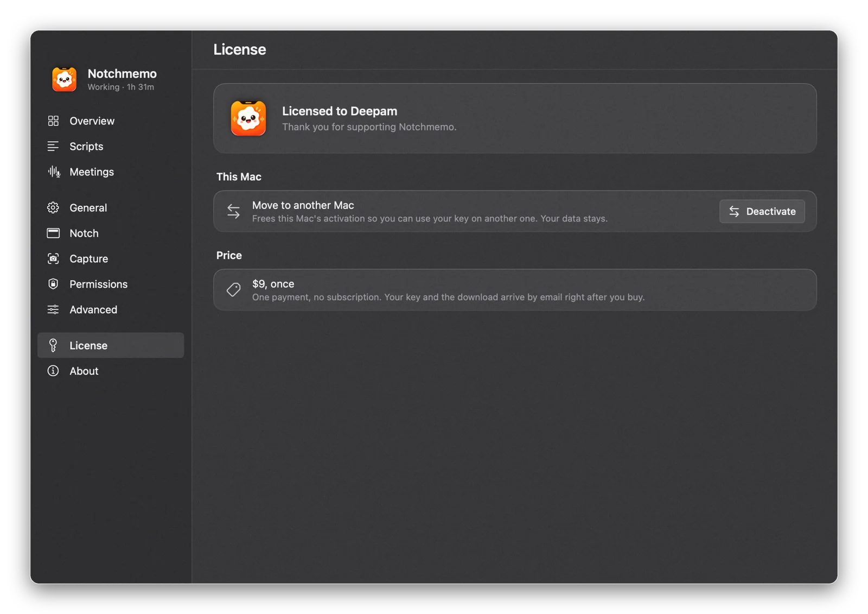Screen dimensions: 868x614
Task: Click the Notch display icon
Action: coord(53,233)
